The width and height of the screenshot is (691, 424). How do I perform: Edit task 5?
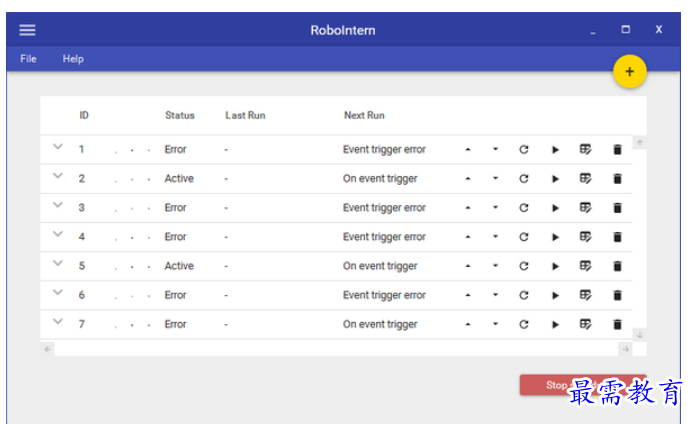tap(585, 266)
